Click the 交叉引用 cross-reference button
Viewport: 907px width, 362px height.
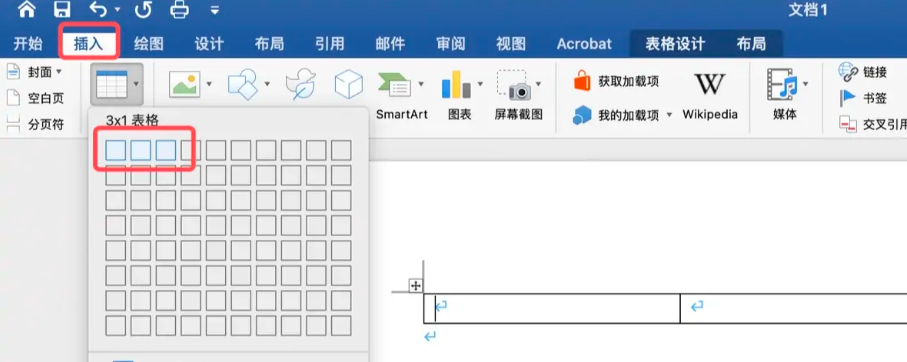(x=873, y=124)
